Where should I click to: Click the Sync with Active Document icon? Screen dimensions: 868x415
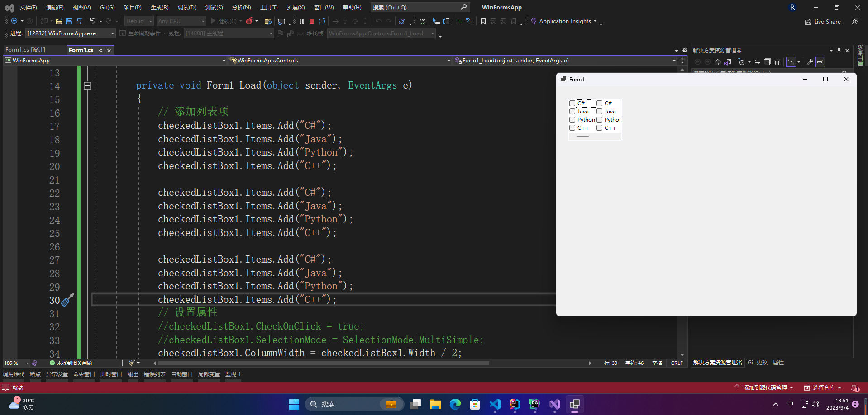(x=757, y=62)
